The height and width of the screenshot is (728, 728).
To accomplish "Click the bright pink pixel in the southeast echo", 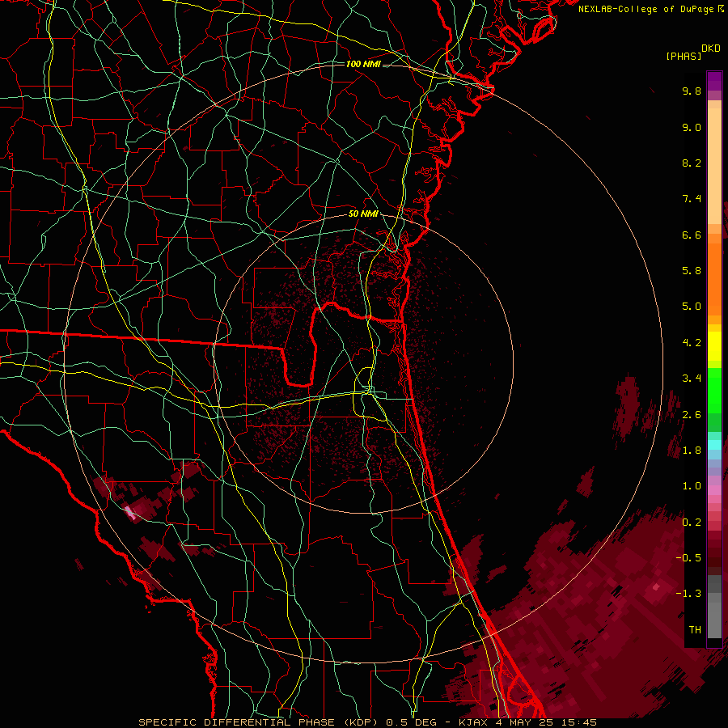I will pos(656,587).
